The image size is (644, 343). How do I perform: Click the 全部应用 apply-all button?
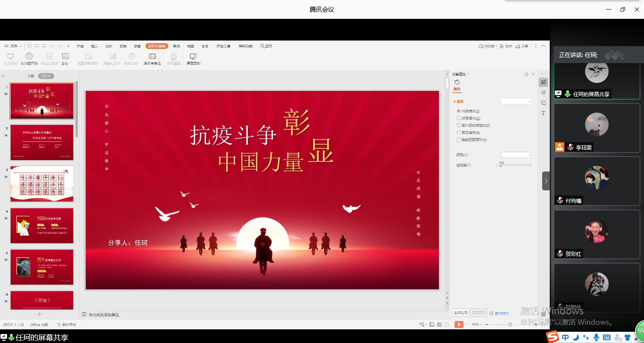pyautogui.click(x=461, y=313)
